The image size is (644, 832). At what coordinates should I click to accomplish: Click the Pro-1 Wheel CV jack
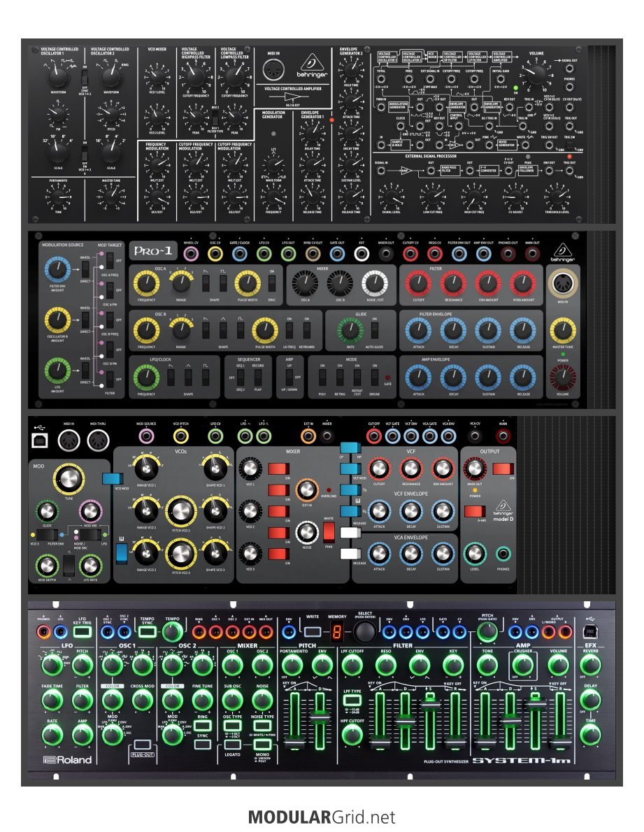190,254
